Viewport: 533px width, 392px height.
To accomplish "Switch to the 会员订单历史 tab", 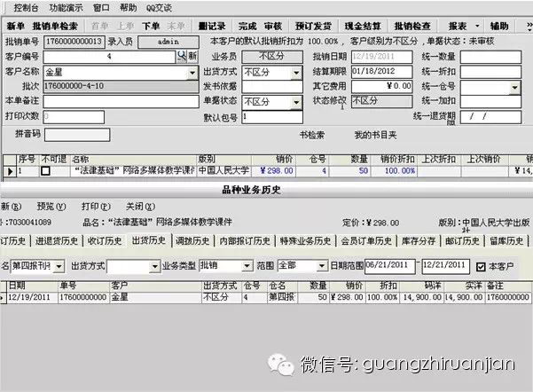I will tap(366, 240).
